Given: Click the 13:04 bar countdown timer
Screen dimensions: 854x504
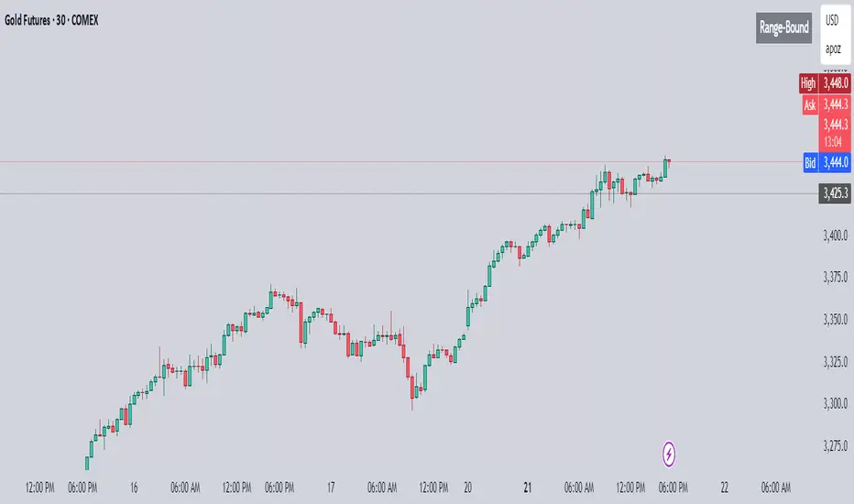Looking at the screenshot, I should tap(835, 141).
